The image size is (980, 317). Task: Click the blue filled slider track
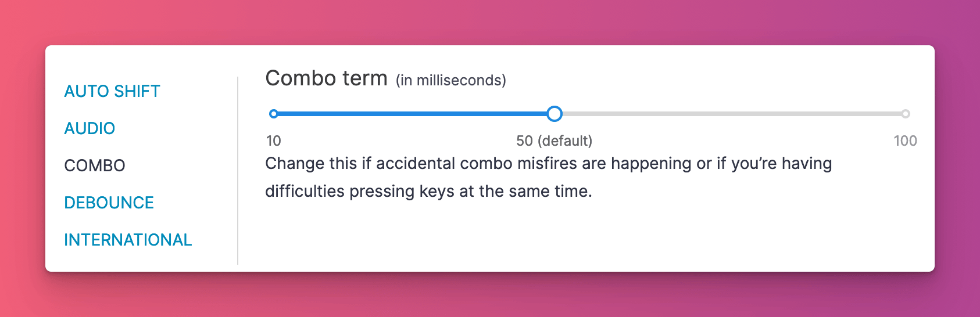[413, 114]
